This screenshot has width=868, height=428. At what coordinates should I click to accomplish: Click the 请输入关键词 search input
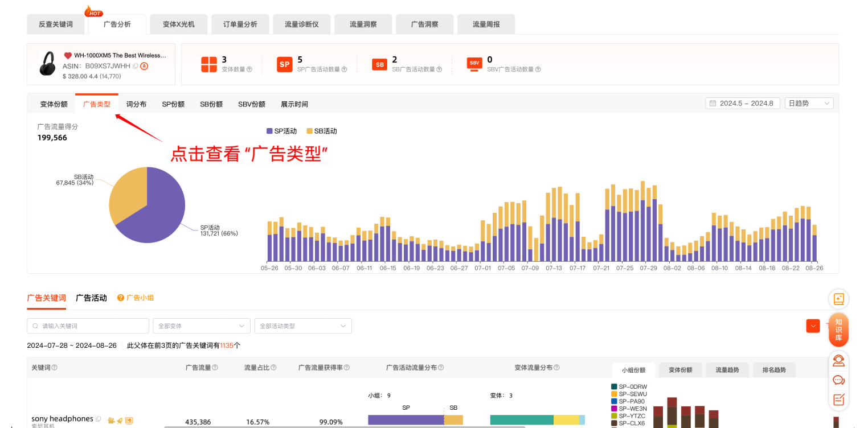coord(88,326)
